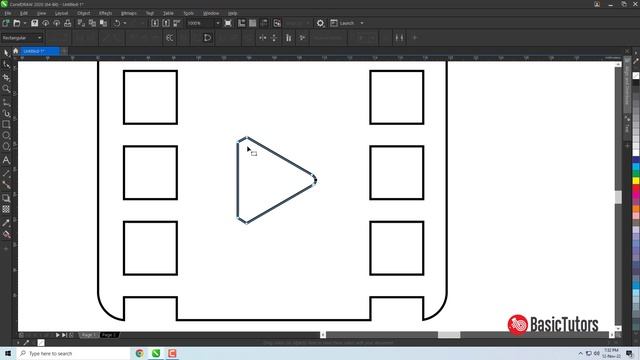Screen dimensions: 640x360
Task: Click the Mirror vertically button
Action: (274, 38)
